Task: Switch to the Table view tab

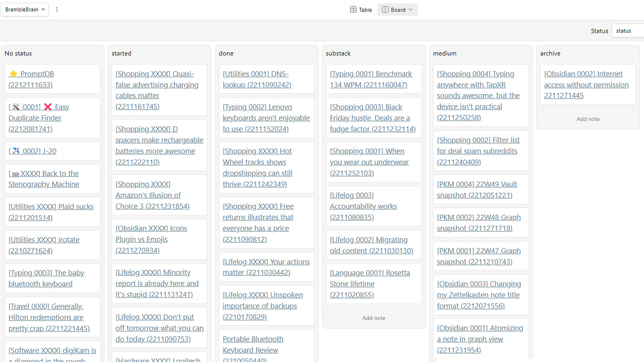Action: point(361,10)
